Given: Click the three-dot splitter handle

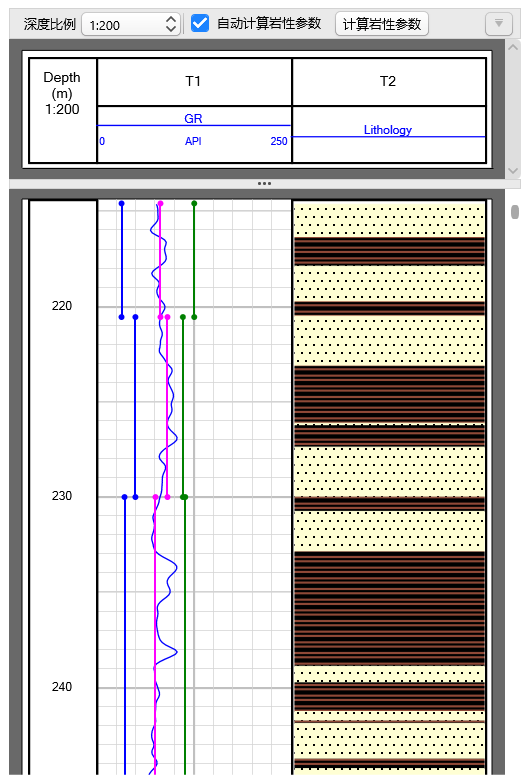Looking at the screenshot, I should pyautogui.click(x=264, y=184).
